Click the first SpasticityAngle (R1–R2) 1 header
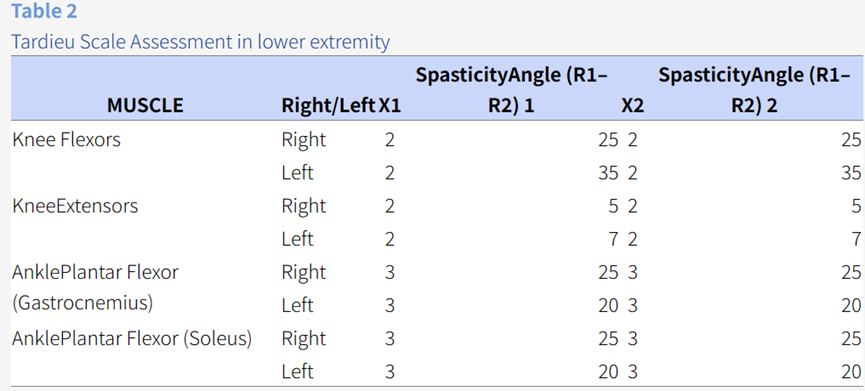 [x=511, y=90]
